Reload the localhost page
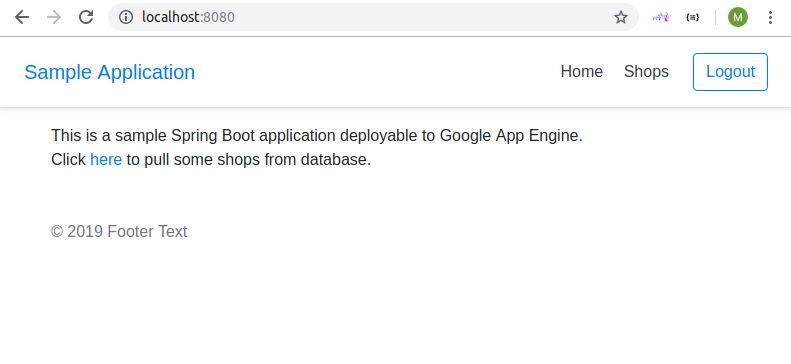The height and width of the screenshot is (364, 791). click(86, 17)
